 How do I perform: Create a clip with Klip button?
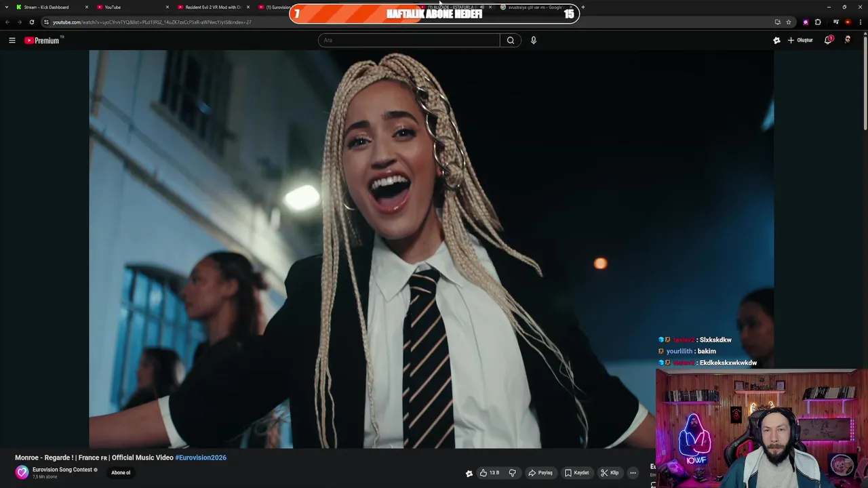click(x=610, y=473)
